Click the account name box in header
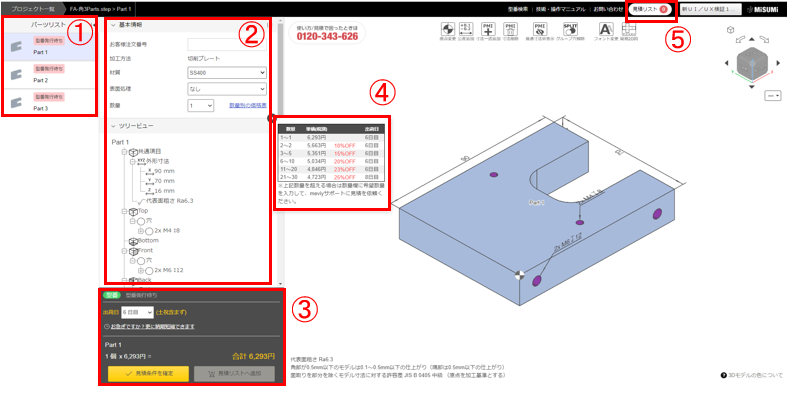This screenshot has width=787, height=393. [710, 9]
